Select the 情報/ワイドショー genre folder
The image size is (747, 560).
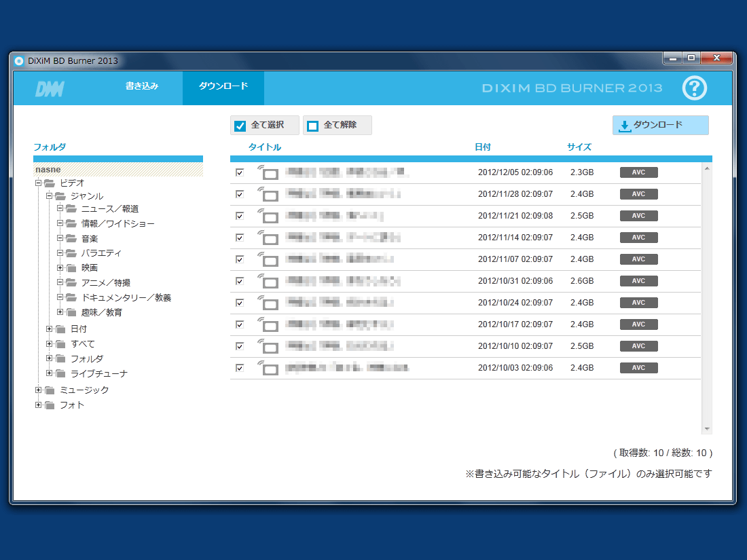point(117,224)
